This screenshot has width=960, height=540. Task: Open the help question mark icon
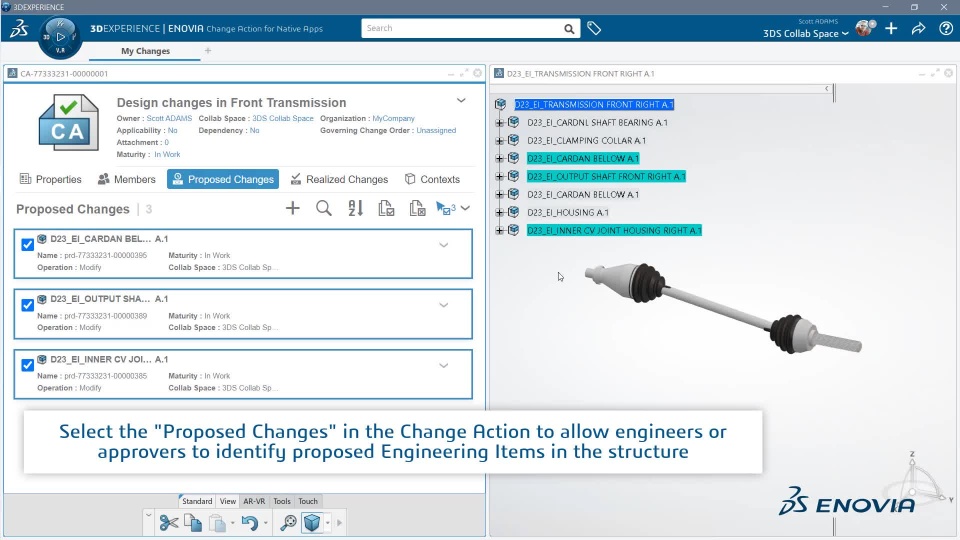pyautogui.click(x=945, y=28)
